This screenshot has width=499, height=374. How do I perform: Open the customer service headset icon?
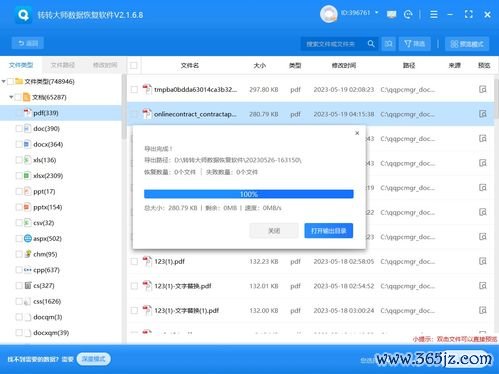point(408,14)
